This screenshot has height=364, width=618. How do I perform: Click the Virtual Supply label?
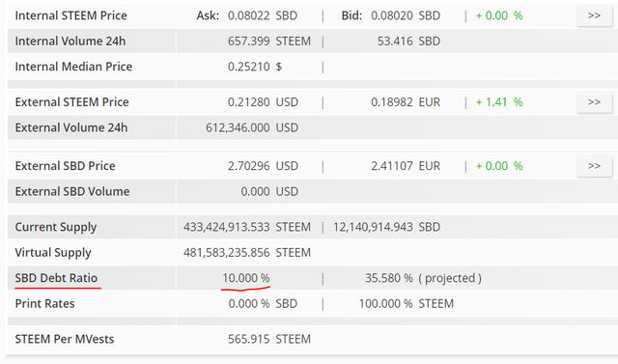(53, 253)
